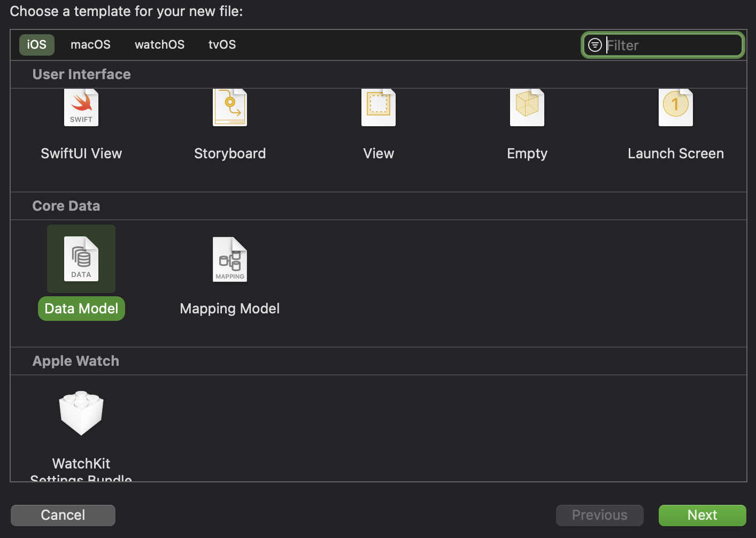756x538 pixels.
Task: Pick the View template icon
Action: click(x=379, y=107)
